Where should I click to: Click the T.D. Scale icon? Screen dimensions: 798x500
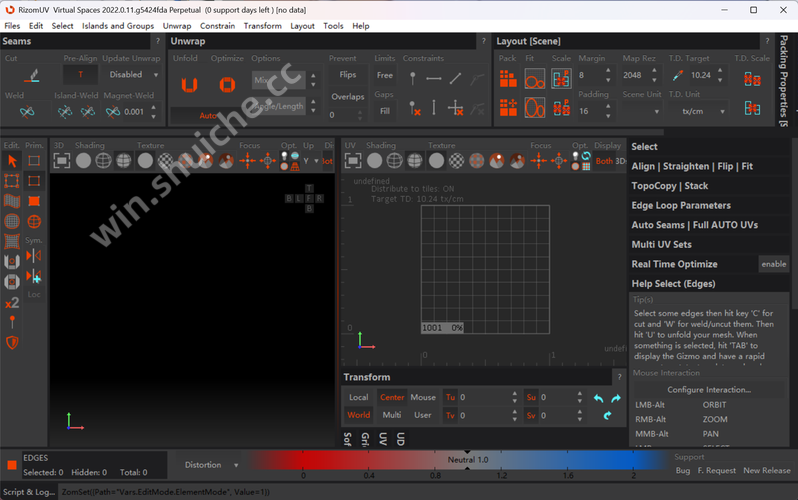pyautogui.click(x=752, y=79)
